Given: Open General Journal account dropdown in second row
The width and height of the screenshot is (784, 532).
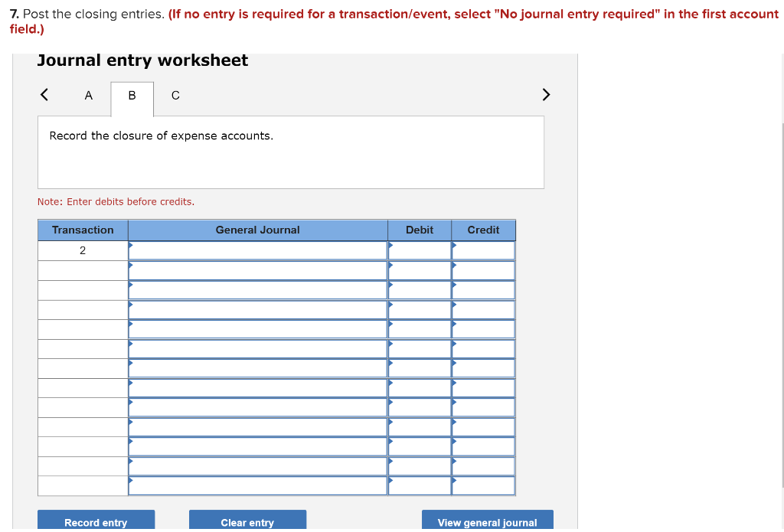Looking at the screenshot, I should (x=257, y=270).
